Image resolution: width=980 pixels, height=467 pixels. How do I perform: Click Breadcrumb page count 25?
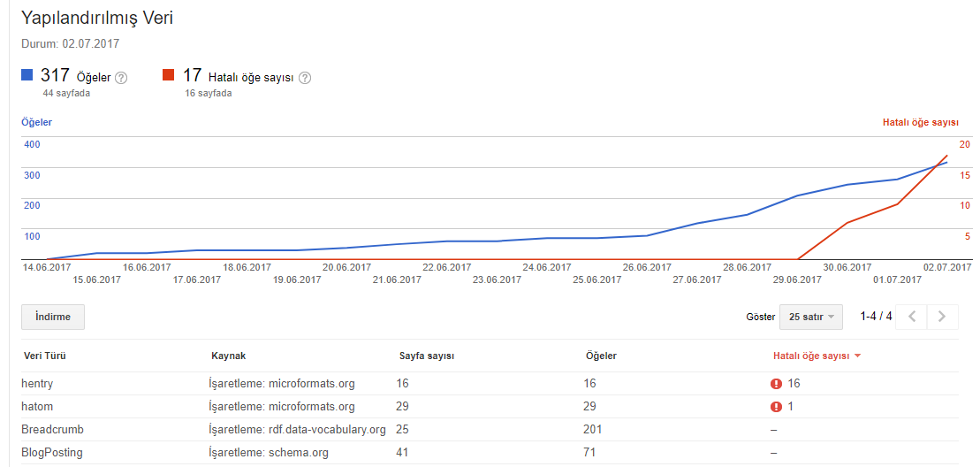pyautogui.click(x=402, y=430)
